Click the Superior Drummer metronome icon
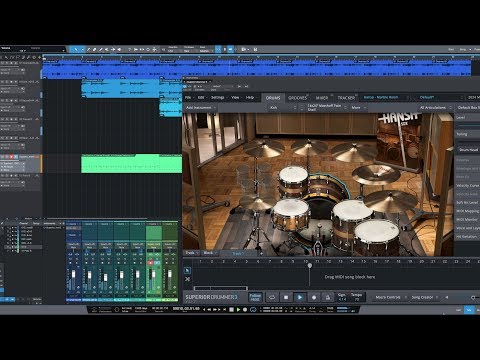The image size is (480, 360). (x=327, y=297)
